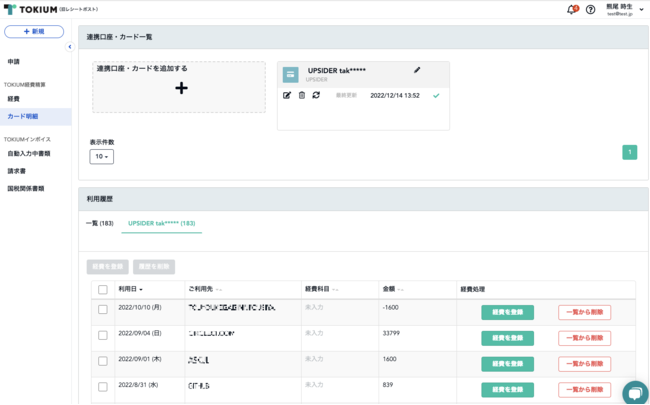Open 経費 in the sidebar
The image size is (650, 405).
click(14, 99)
